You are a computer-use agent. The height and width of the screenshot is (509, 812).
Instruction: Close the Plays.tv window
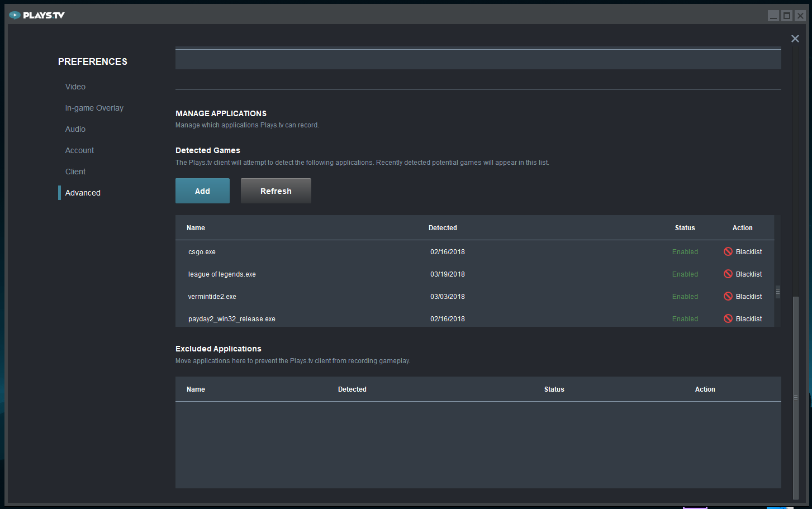(x=800, y=16)
